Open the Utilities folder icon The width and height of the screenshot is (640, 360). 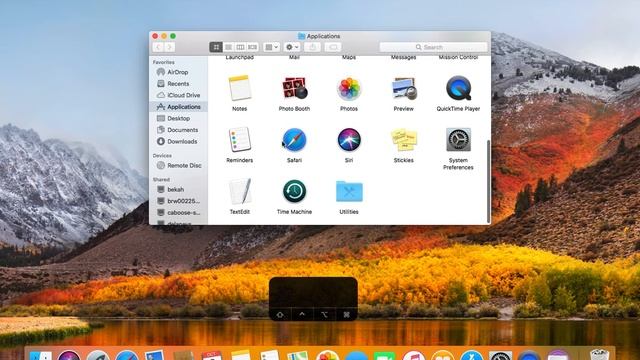click(x=349, y=191)
